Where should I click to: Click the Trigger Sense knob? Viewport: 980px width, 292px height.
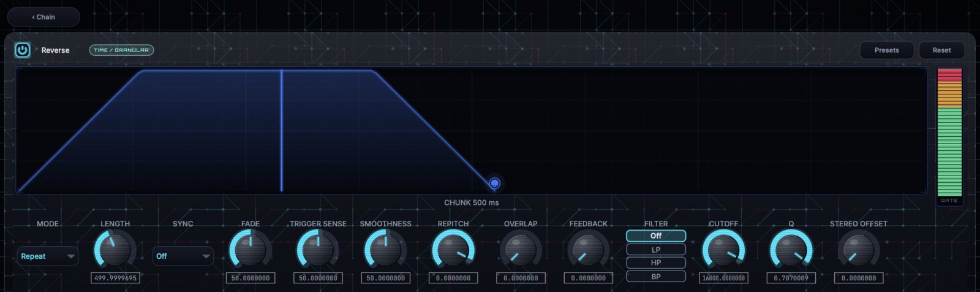point(317,250)
